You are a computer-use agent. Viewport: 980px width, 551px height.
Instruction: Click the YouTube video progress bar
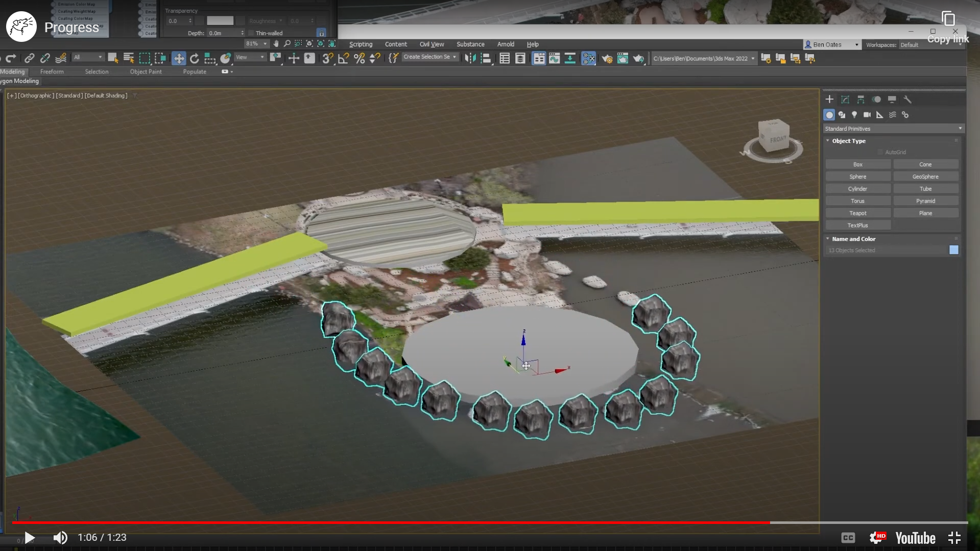(x=490, y=522)
